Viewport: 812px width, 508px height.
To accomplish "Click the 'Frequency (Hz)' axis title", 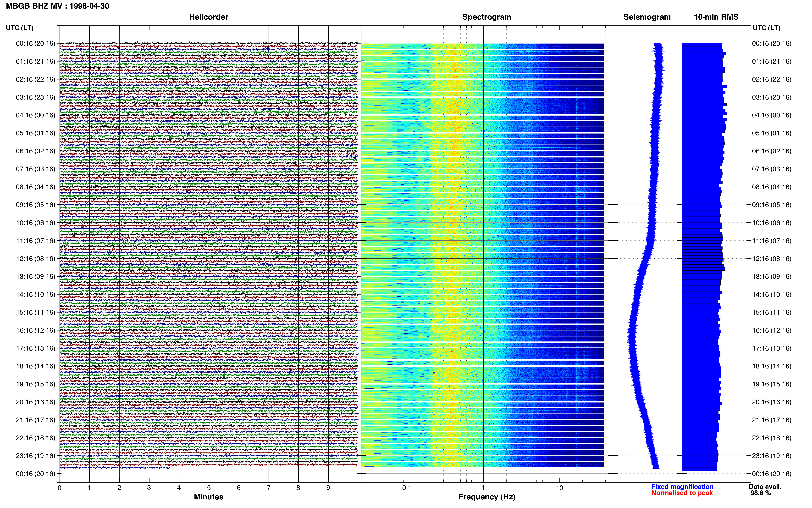I will pos(487,497).
